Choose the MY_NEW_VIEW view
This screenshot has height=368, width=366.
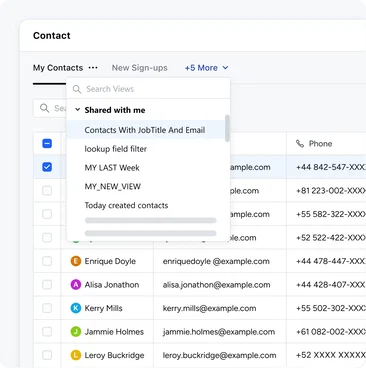(x=113, y=186)
